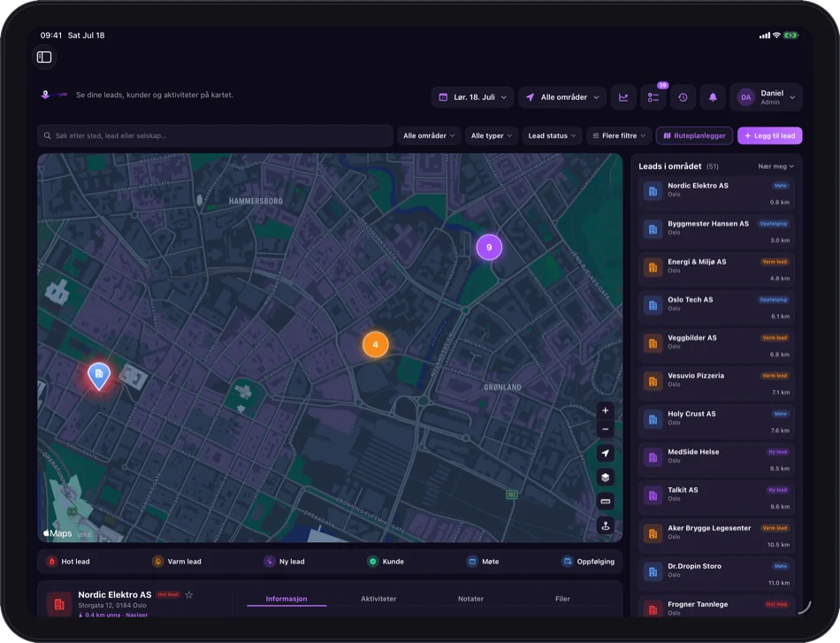Switch to the Aktiviteter tab
Viewport: 840px width, 643px height.
(x=378, y=599)
